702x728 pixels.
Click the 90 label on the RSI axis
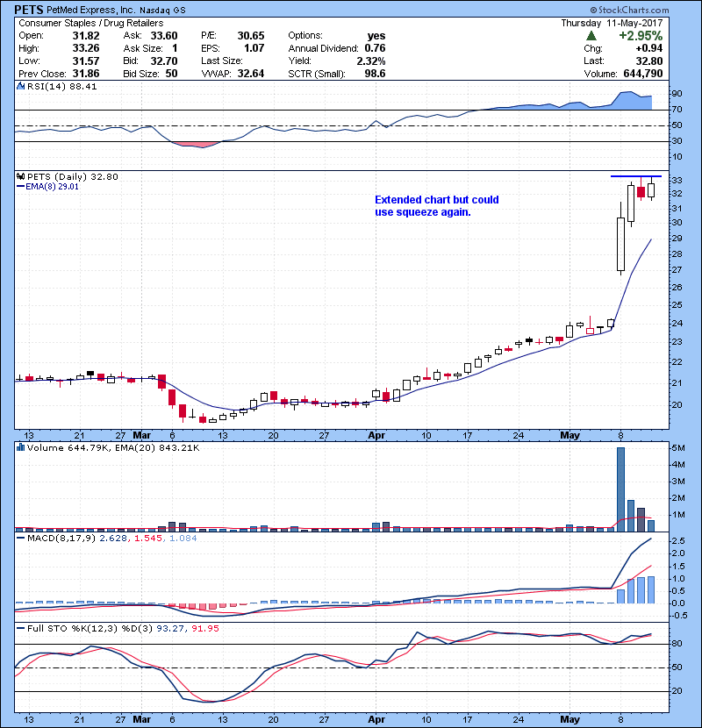[x=677, y=94]
